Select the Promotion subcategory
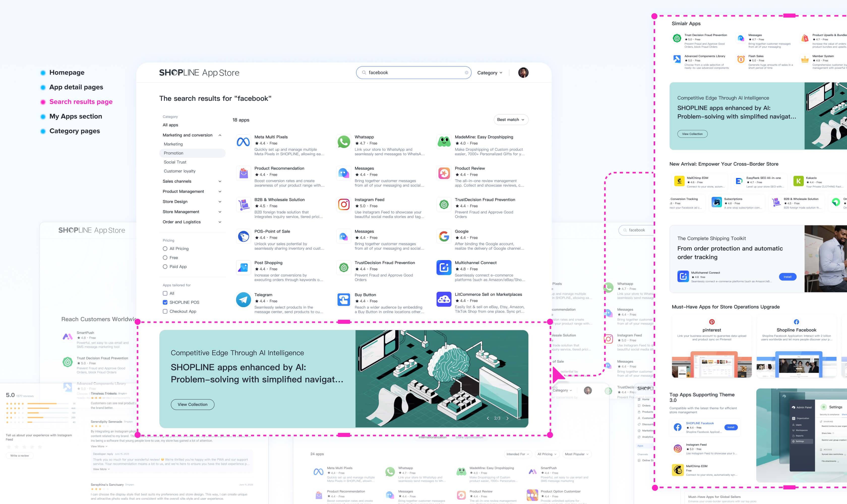Screen dimensions: 847x504 (x=174, y=153)
